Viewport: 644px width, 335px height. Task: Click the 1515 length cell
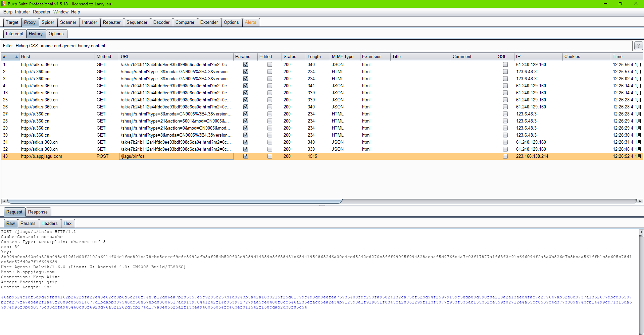[x=318, y=156]
